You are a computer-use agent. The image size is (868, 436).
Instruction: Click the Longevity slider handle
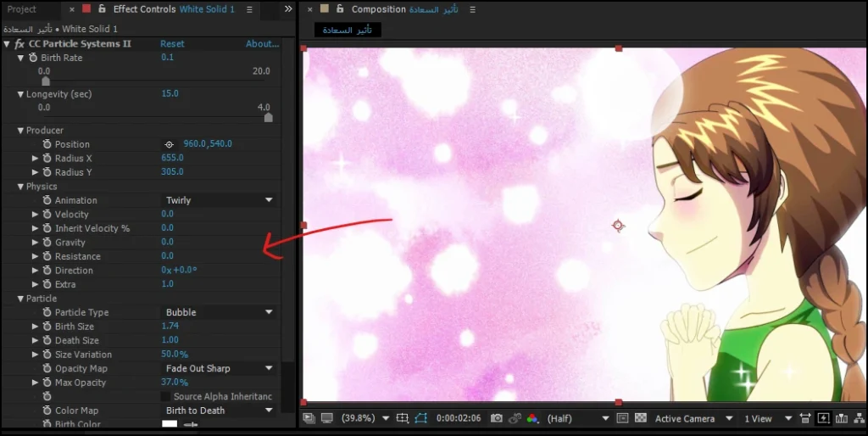pyautogui.click(x=269, y=117)
